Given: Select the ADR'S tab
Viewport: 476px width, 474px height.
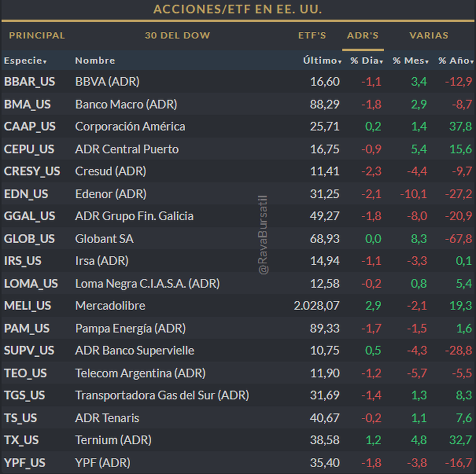Looking at the screenshot, I should click(363, 35).
